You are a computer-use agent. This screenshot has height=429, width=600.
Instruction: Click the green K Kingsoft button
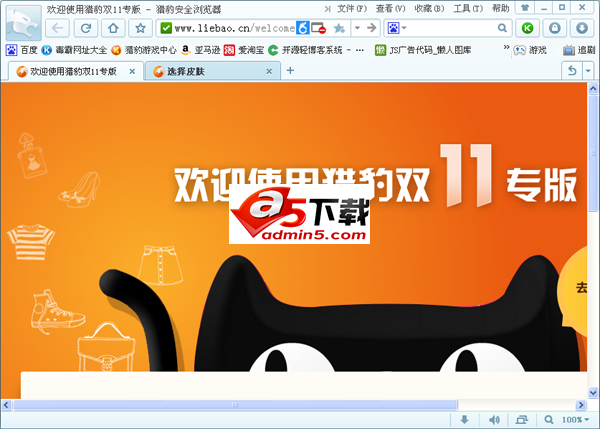pyautogui.click(x=527, y=28)
